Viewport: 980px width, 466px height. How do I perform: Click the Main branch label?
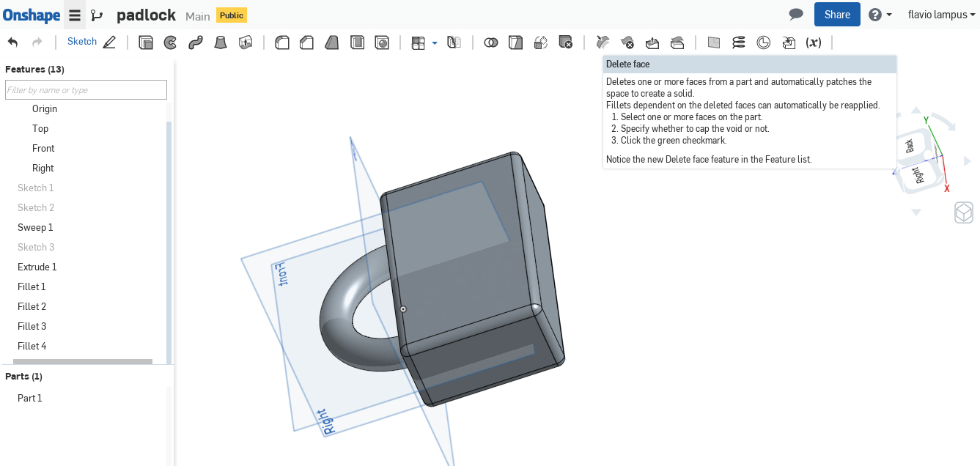[x=197, y=15]
